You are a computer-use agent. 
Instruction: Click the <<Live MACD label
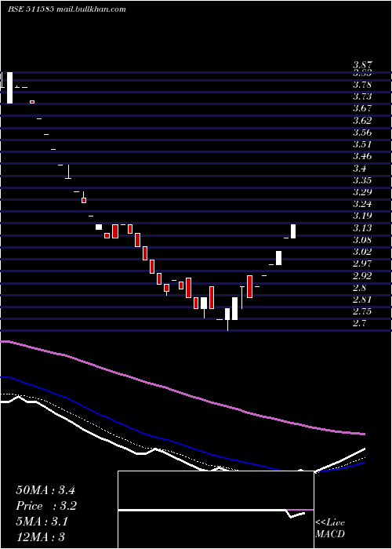pyautogui.click(x=330, y=529)
